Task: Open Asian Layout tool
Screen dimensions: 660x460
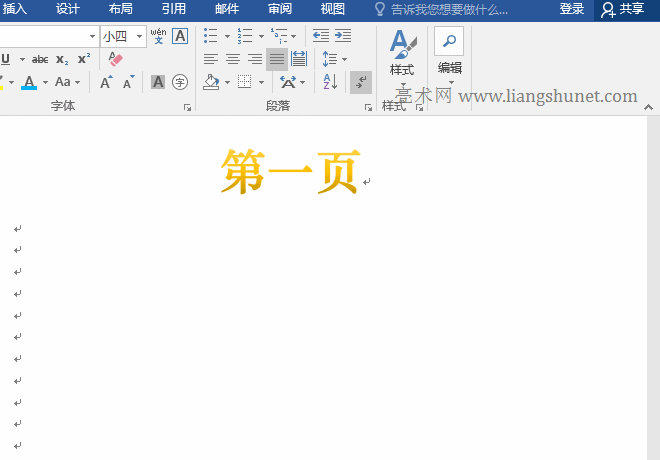Action: click(288, 82)
